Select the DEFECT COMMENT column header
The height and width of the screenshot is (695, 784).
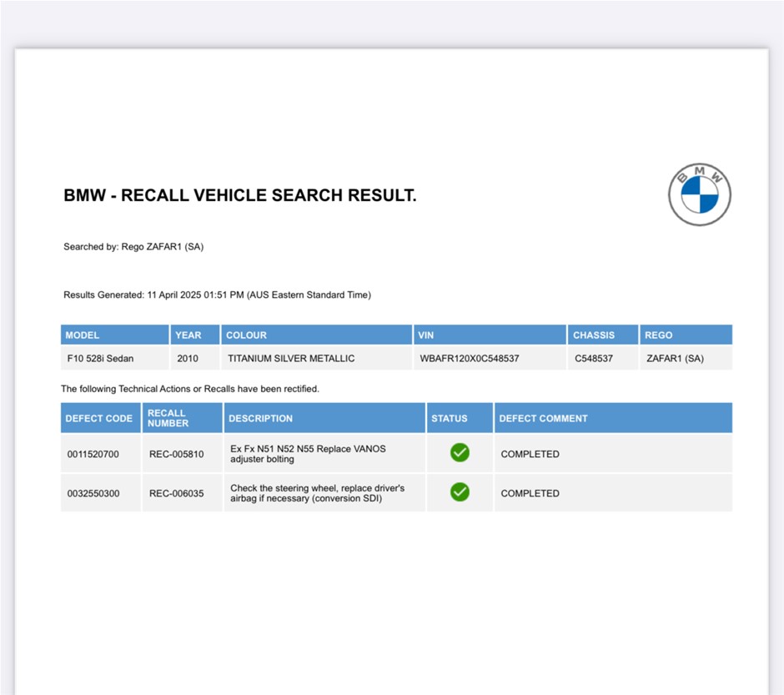pyautogui.click(x=544, y=419)
